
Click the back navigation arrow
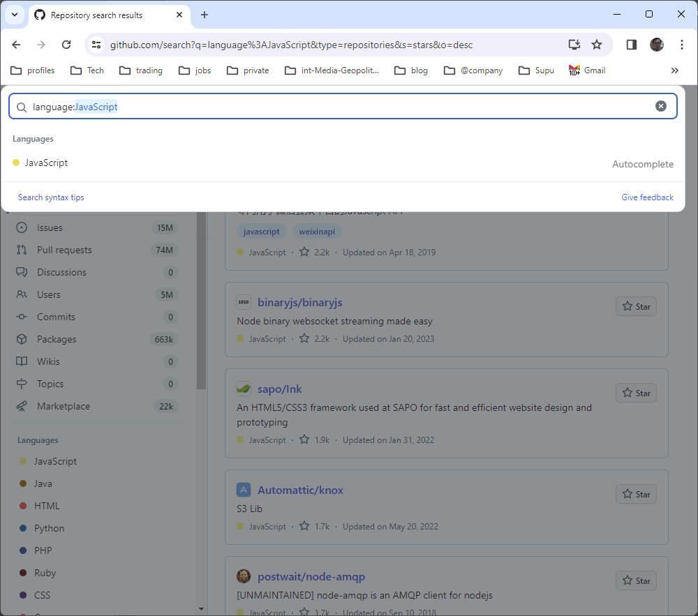pos(17,45)
